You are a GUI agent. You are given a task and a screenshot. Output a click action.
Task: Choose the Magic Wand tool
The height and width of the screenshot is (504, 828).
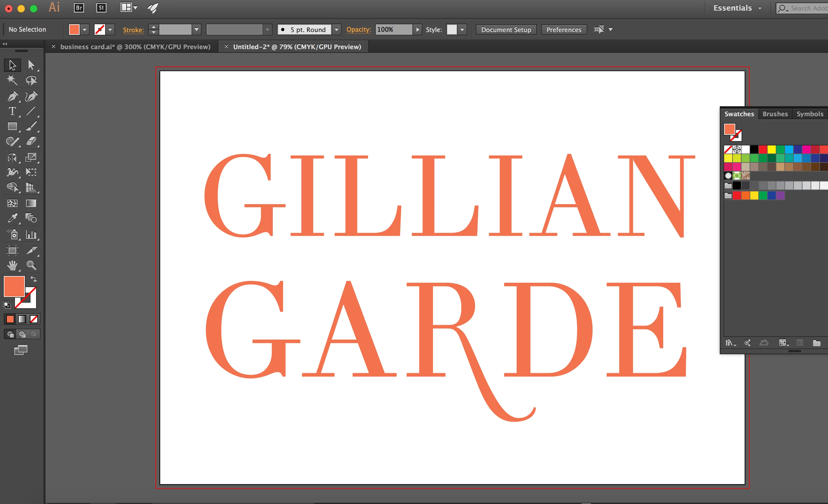(12, 80)
